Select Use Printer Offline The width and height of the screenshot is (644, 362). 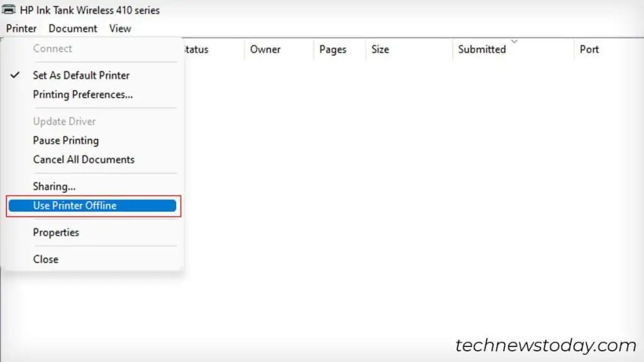point(92,206)
